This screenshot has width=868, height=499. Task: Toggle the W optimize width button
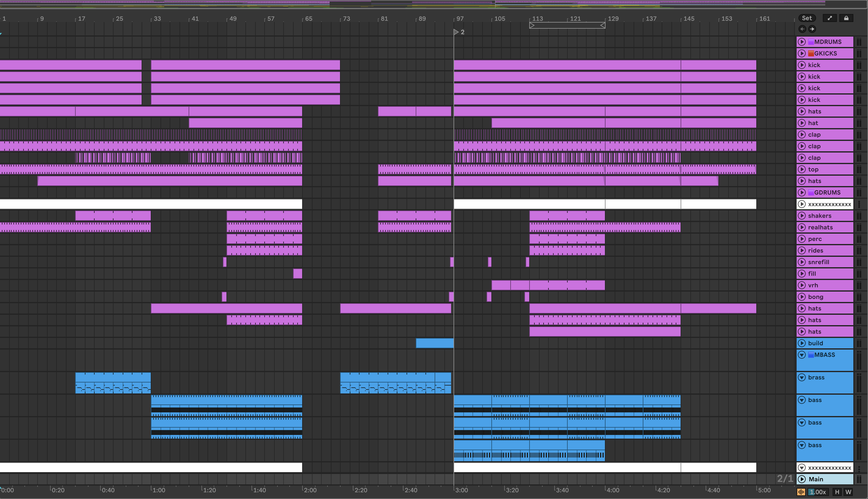(848, 492)
